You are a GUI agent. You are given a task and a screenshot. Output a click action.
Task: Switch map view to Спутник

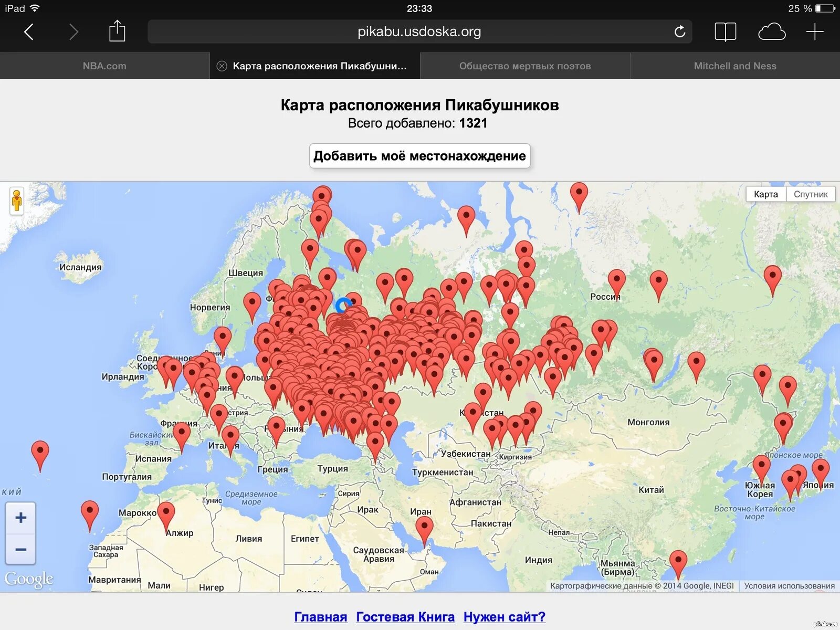coord(811,194)
